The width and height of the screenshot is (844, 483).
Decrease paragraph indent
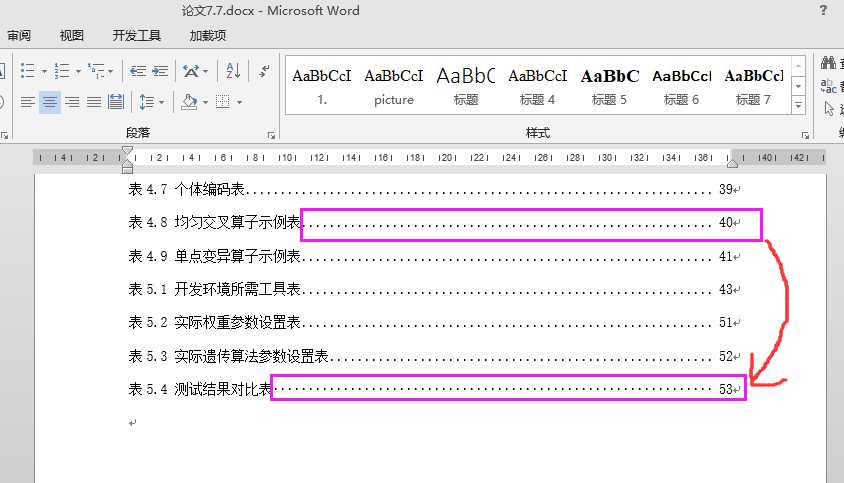[138, 71]
